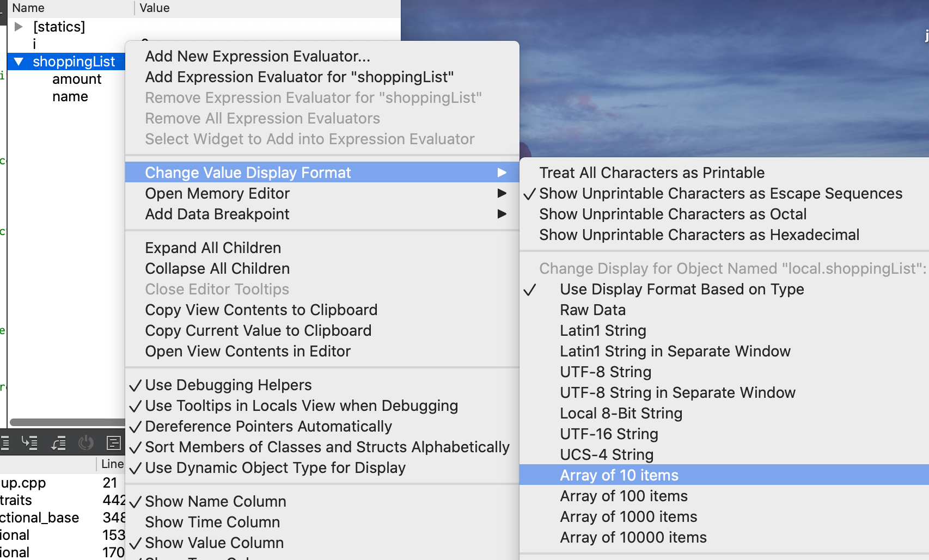This screenshot has height=560, width=929.
Task: Collapse the shoppingList variable
Action: [19, 61]
